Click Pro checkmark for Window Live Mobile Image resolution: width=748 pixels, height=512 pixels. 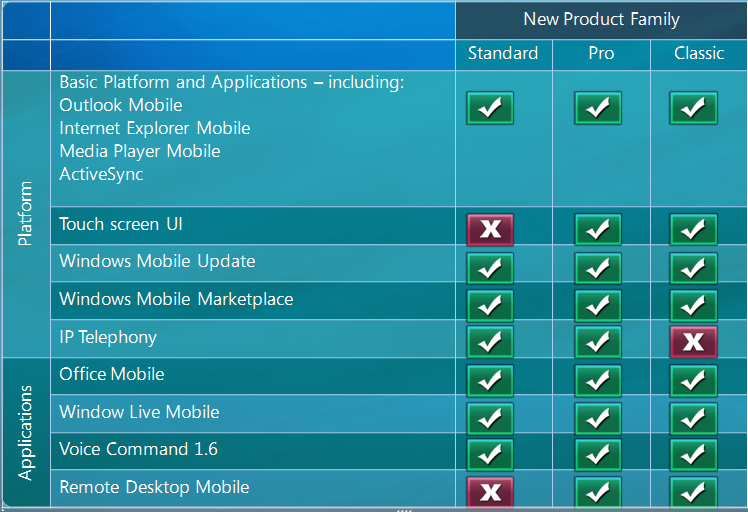[x=598, y=418]
